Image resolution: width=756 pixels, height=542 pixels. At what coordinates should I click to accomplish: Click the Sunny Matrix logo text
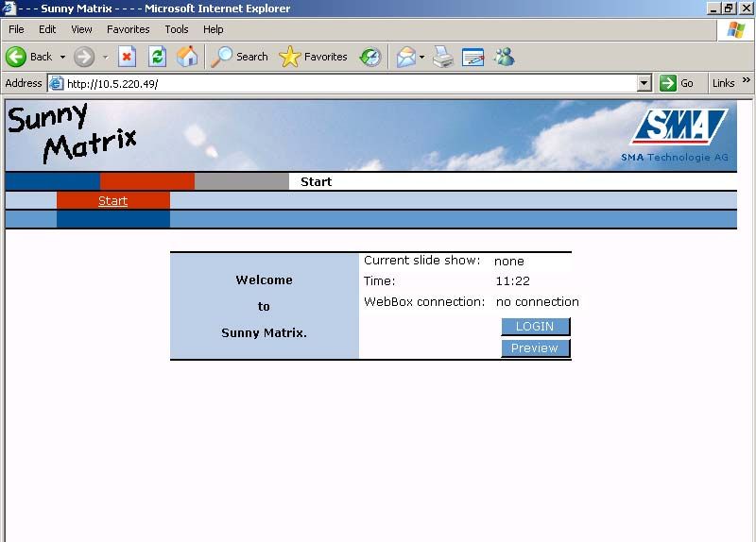tap(73, 132)
